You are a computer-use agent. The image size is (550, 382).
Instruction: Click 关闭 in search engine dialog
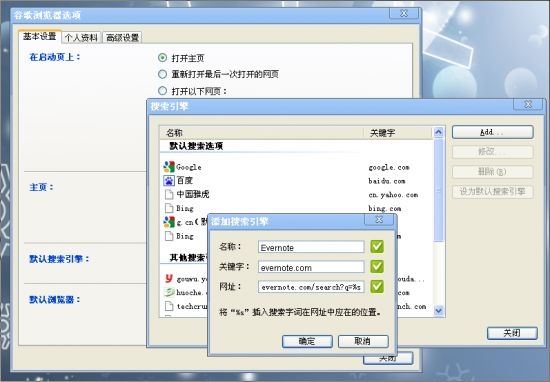point(512,333)
